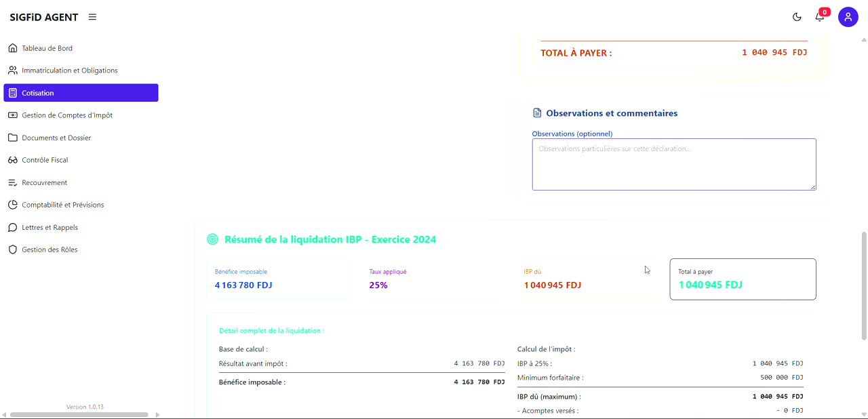Expand the Détail complet de la liquidation section

(271, 330)
